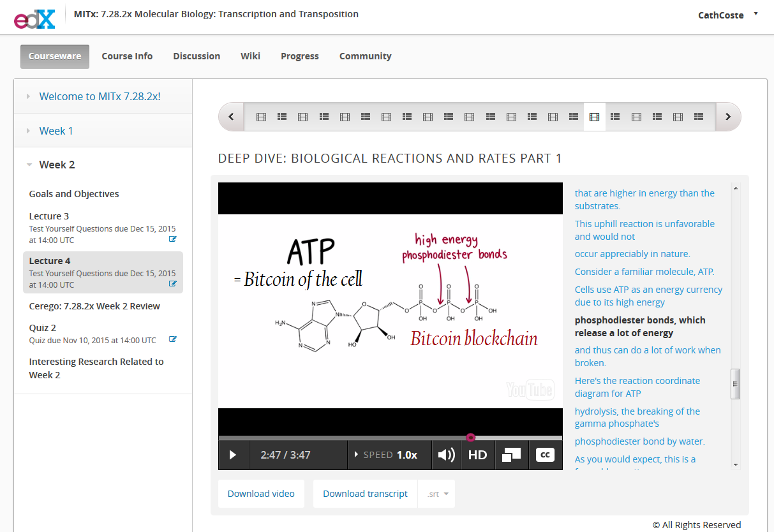Enter fullscreen video mode
Viewport: 774px width, 532px height.
click(511, 455)
